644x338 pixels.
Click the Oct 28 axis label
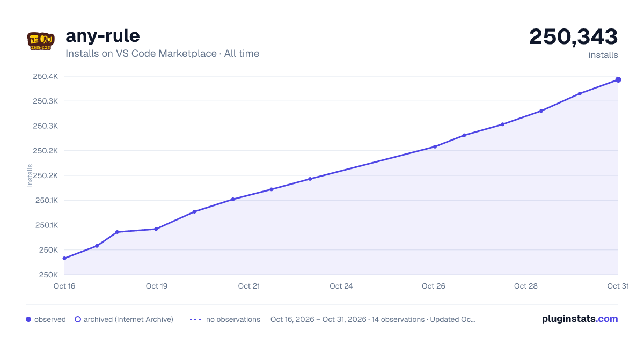click(x=526, y=286)
